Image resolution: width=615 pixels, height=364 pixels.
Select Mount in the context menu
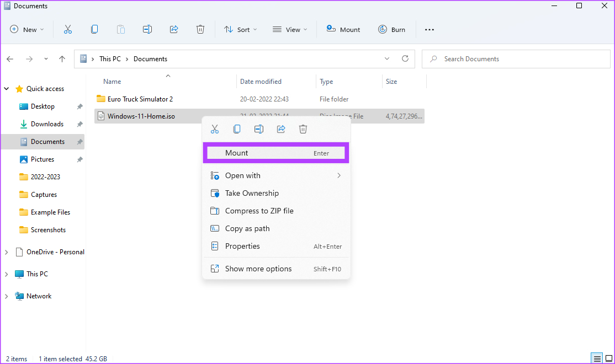coord(276,153)
